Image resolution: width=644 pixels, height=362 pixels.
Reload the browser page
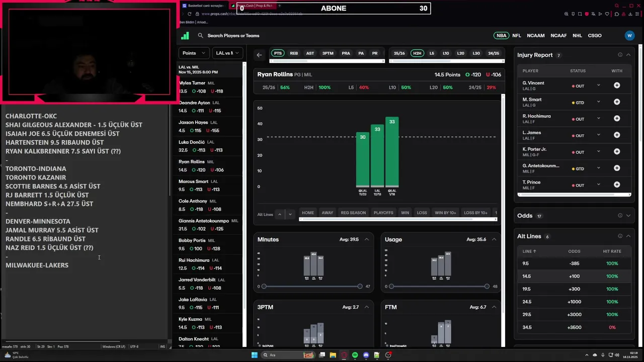tap(190, 14)
